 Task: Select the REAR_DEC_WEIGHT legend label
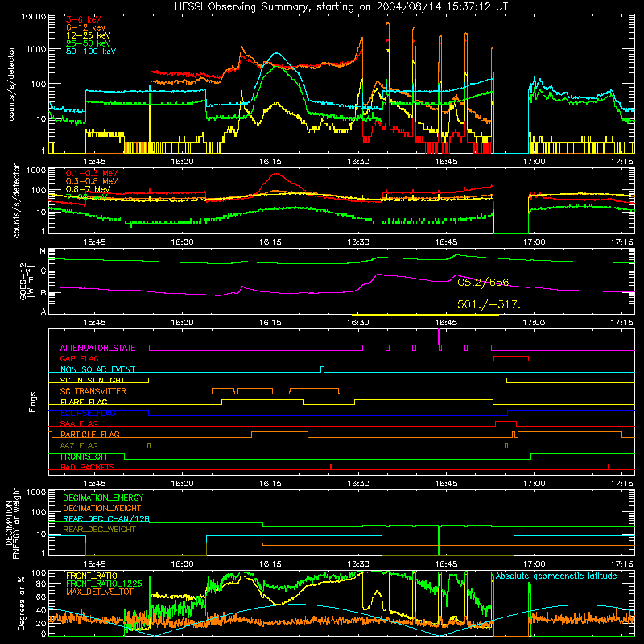click(99, 530)
